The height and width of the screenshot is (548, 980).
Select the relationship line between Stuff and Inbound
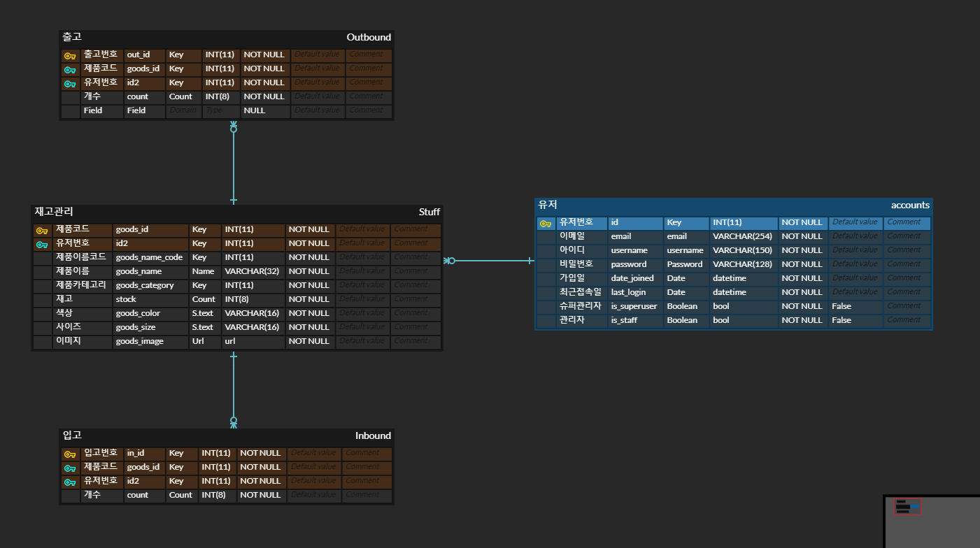coord(234,390)
